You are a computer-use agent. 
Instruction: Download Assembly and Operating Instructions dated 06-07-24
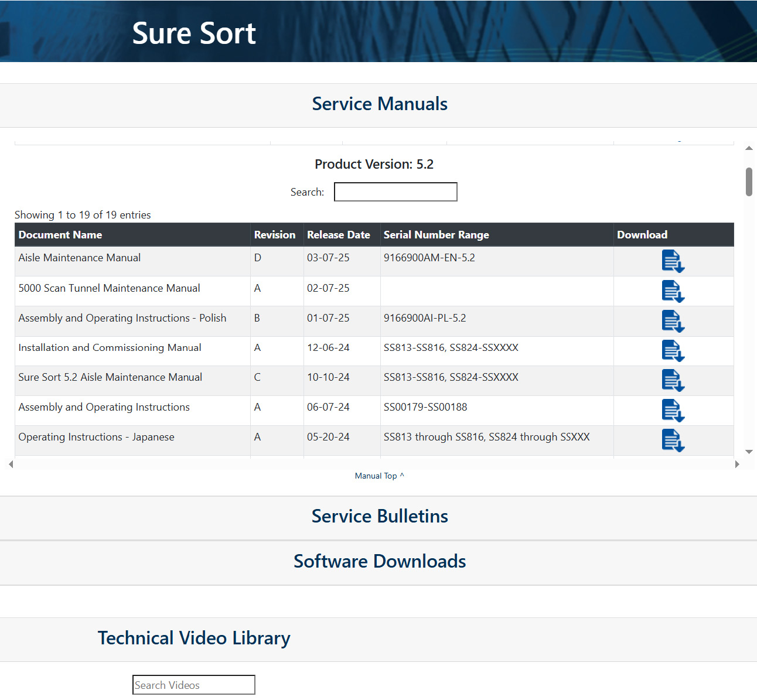(673, 411)
